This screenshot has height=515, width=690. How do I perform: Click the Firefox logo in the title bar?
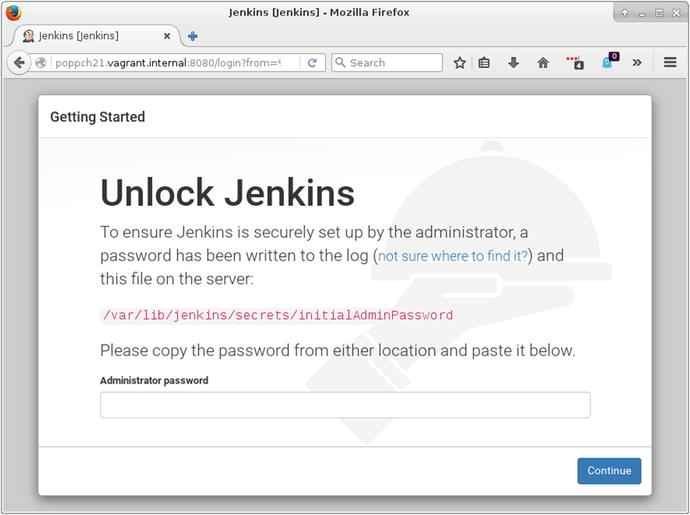coord(13,12)
